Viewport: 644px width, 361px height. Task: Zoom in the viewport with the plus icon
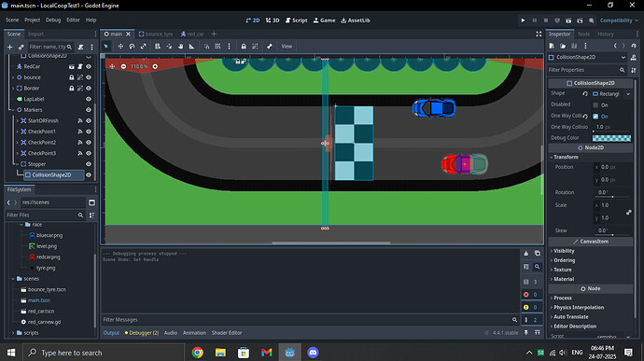click(x=155, y=66)
